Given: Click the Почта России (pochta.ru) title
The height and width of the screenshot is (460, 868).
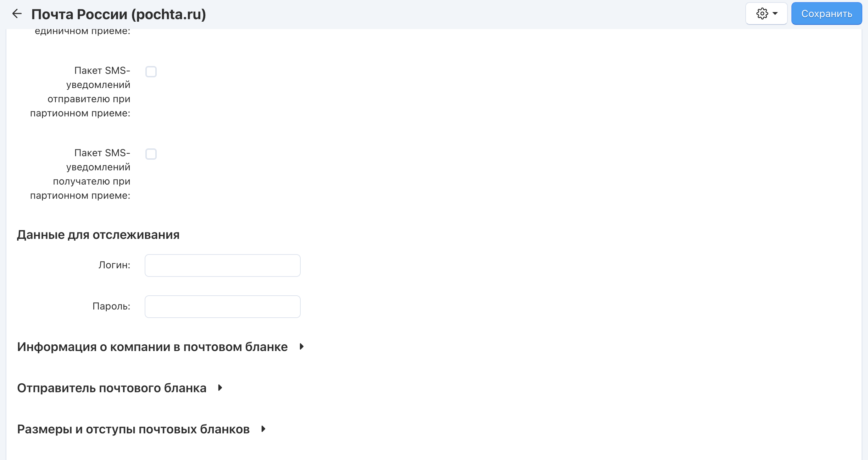Looking at the screenshot, I should 119,14.
